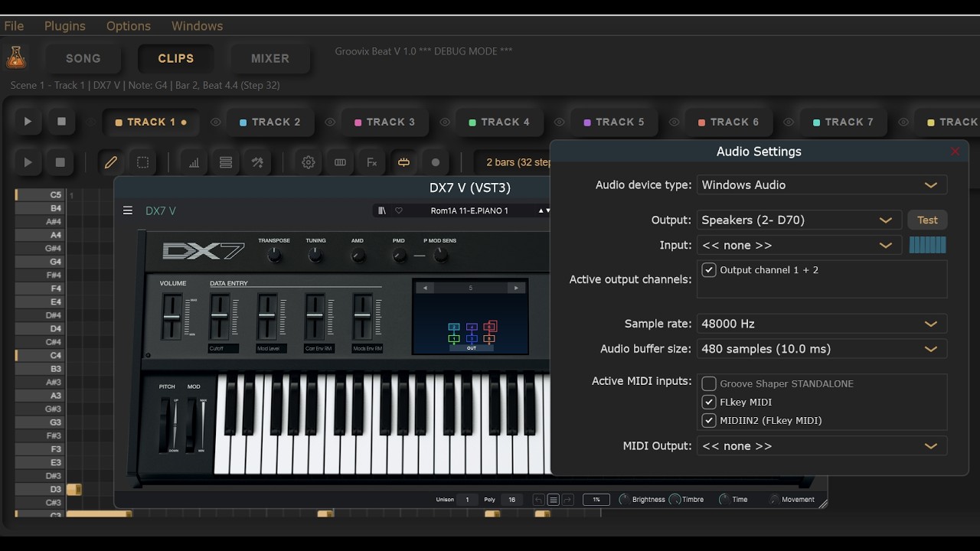Switch to the CLIPS tab
This screenshot has width=980, height=551.
pos(176,58)
